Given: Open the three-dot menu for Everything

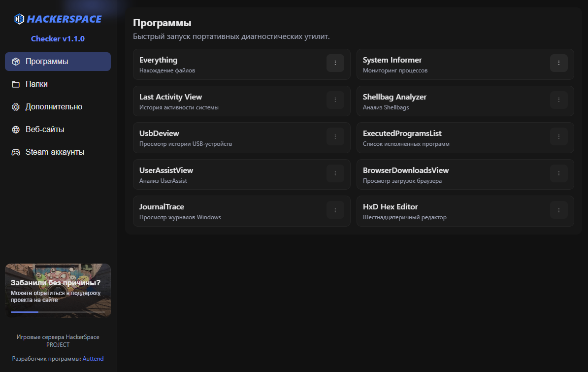Looking at the screenshot, I should point(335,63).
